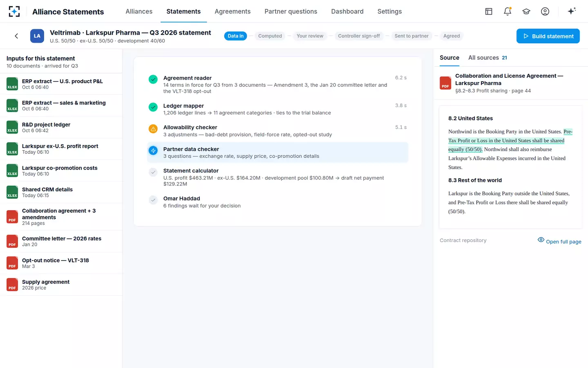
Task: Switch to All sources 21 tab
Action: click(488, 58)
